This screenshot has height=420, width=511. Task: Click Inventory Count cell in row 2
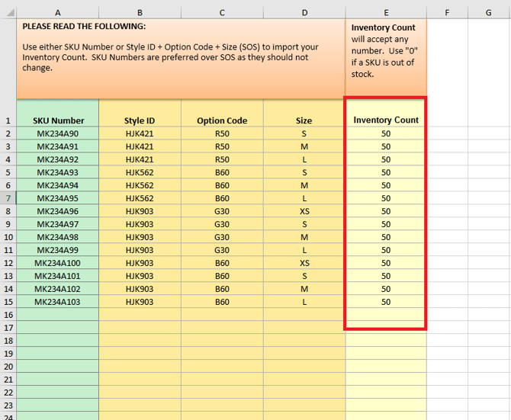(386, 133)
